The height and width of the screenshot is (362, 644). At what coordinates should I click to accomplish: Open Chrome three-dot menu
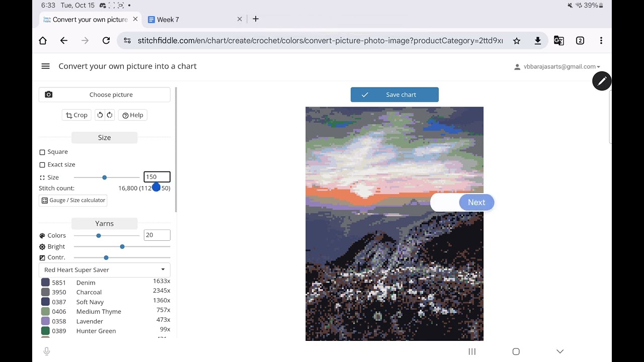click(601, 41)
